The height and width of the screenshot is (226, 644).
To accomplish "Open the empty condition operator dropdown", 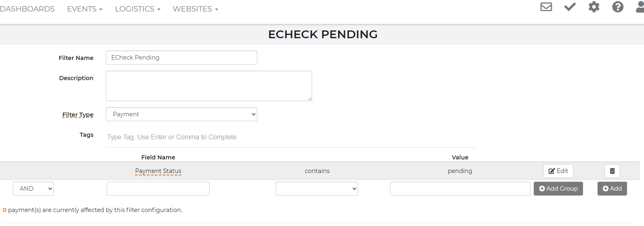I will (317, 189).
